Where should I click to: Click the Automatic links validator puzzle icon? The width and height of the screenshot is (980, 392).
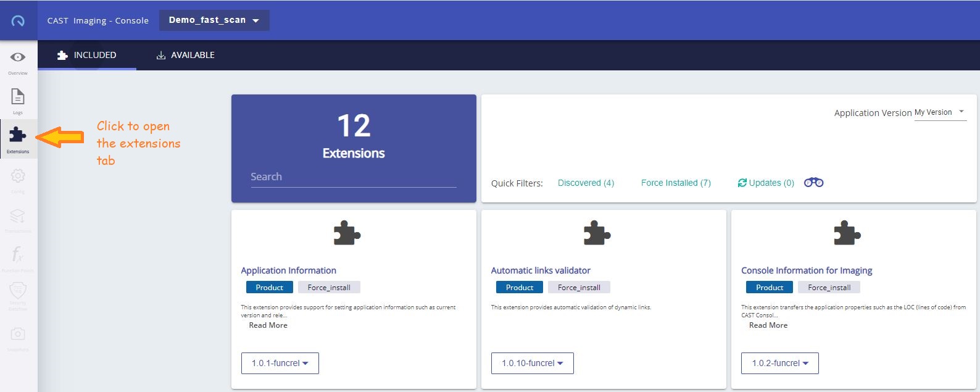(x=597, y=233)
